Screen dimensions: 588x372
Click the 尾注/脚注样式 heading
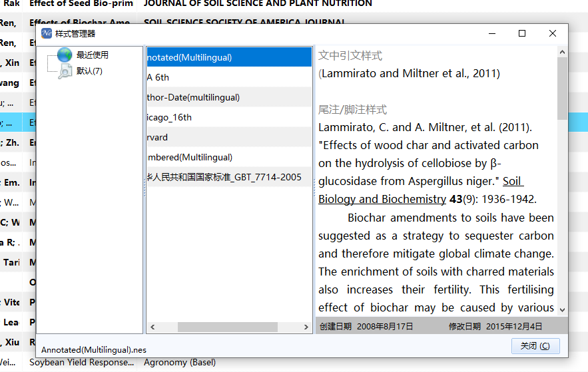coord(352,109)
